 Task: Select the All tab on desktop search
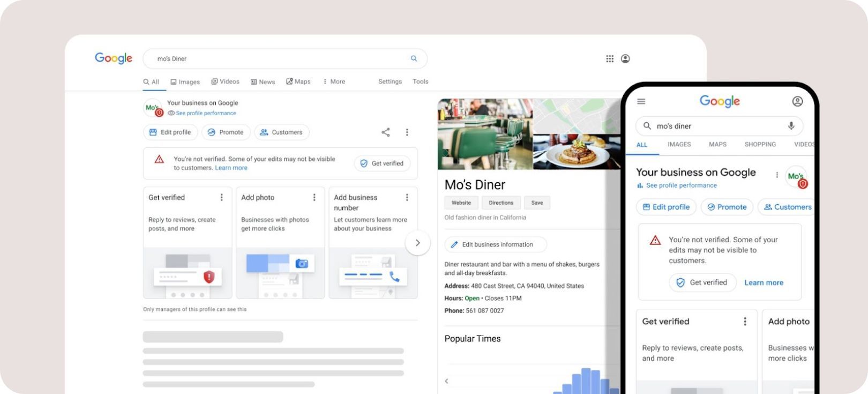pyautogui.click(x=151, y=82)
